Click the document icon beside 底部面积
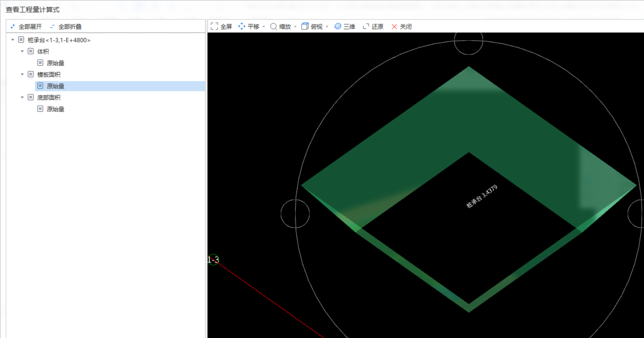This screenshot has width=644, height=338. (x=31, y=97)
